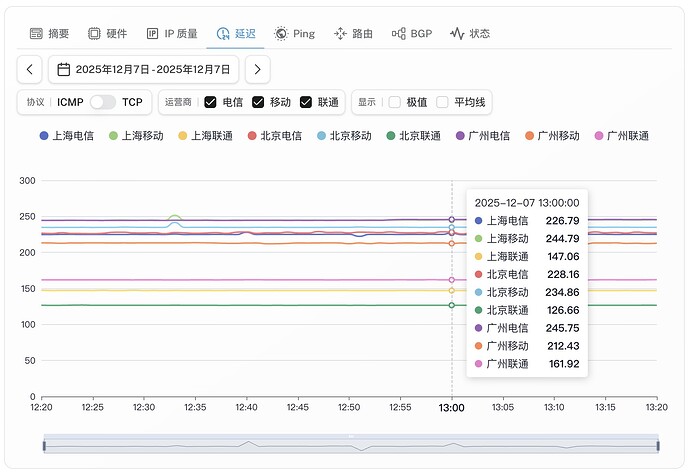Toggle 广州联通 series in legend
This screenshot has height=474, width=690.
tap(622, 136)
